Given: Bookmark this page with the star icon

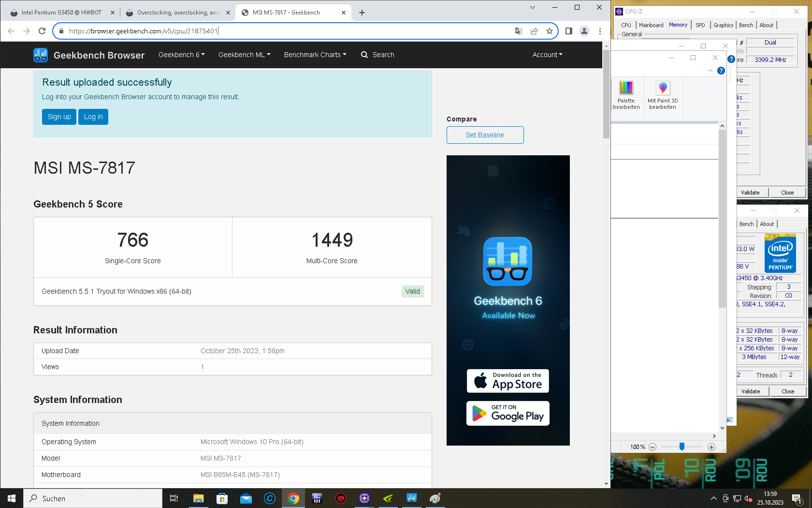Looking at the screenshot, I should coord(550,31).
